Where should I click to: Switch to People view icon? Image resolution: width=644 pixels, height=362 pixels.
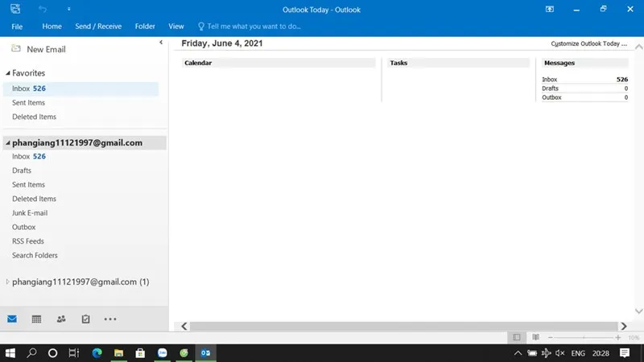(61, 319)
